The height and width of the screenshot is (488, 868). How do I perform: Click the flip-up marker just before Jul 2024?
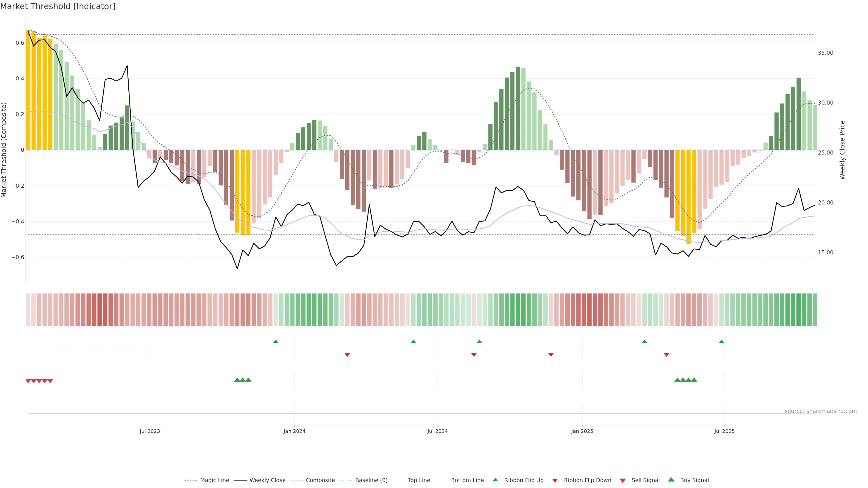pos(413,342)
